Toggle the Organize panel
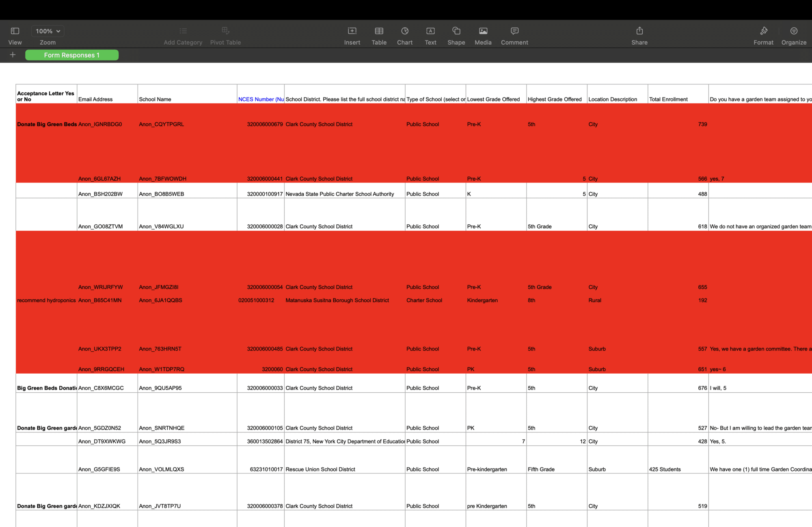The height and width of the screenshot is (527, 812). [x=794, y=35]
